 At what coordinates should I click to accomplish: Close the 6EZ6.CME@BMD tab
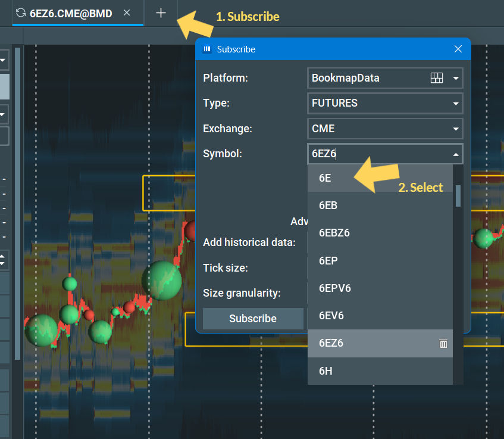pyautogui.click(x=127, y=13)
